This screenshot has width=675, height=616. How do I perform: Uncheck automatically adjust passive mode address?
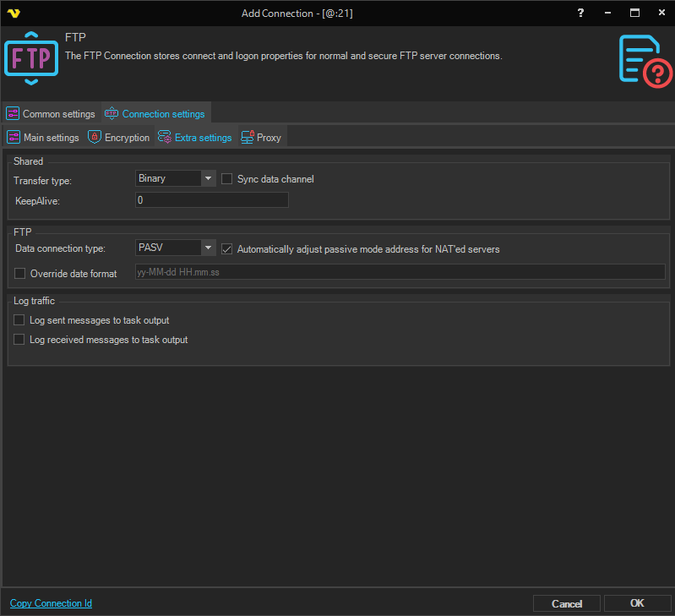pyautogui.click(x=227, y=249)
